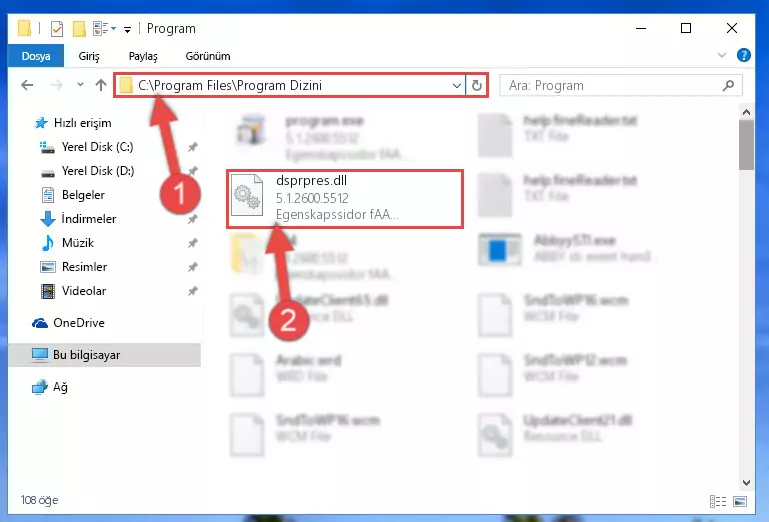Click the vertical scrollbar thumb
This screenshot has width=769, height=522.
click(x=746, y=145)
